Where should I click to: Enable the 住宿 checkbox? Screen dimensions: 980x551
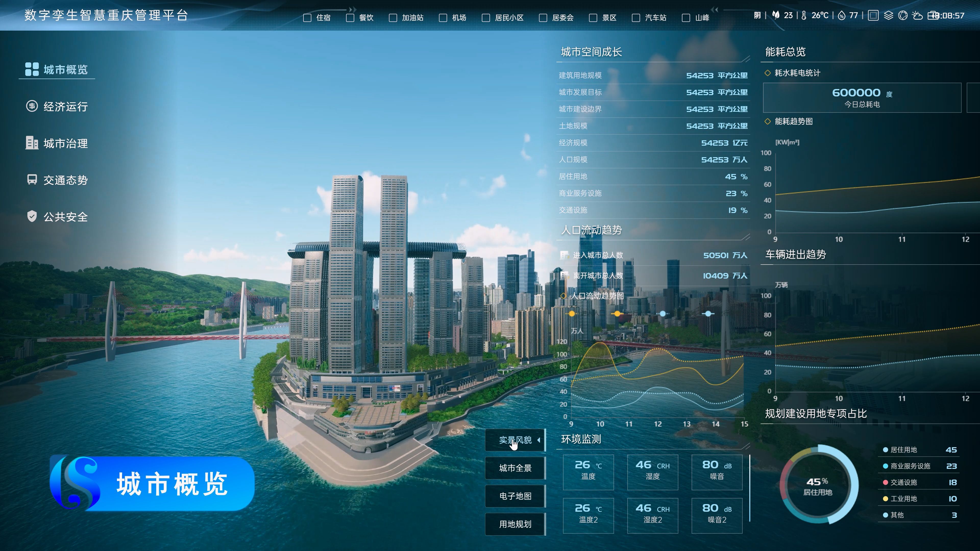[x=307, y=18]
